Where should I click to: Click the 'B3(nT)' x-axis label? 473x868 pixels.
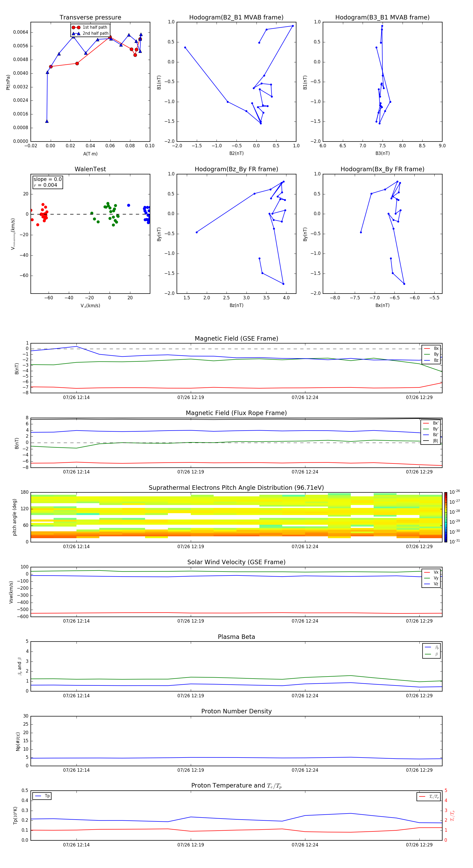click(x=382, y=153)
